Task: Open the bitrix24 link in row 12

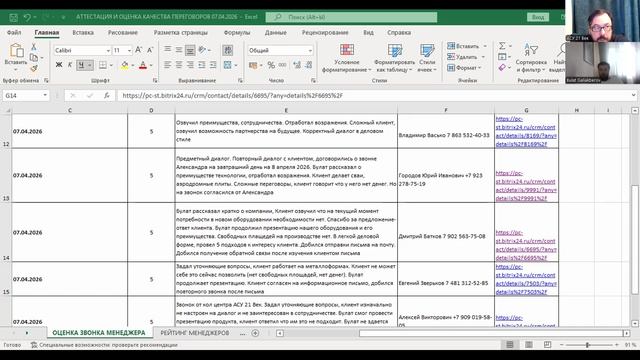Action: coord(526,131)
